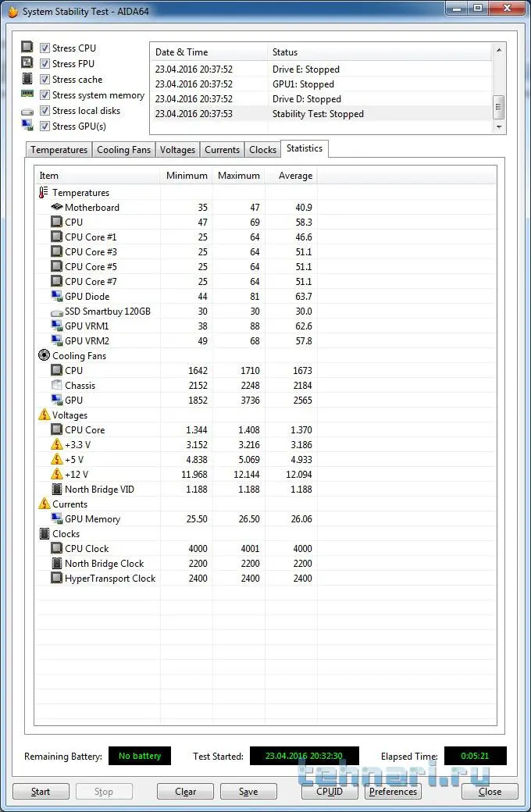Switch to the Cooling Fans tab

click(x=124, y=150)
